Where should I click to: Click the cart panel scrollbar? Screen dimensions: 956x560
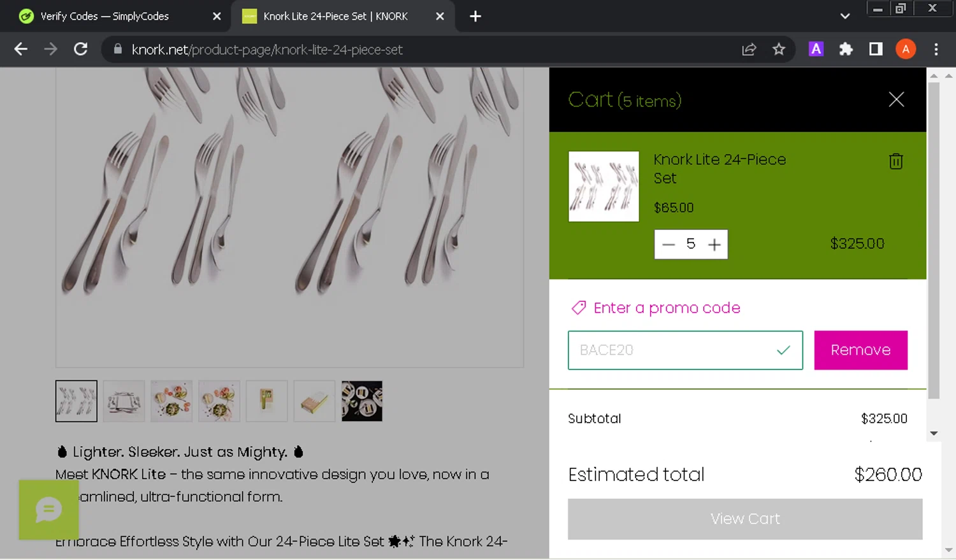tap(934, 241)
